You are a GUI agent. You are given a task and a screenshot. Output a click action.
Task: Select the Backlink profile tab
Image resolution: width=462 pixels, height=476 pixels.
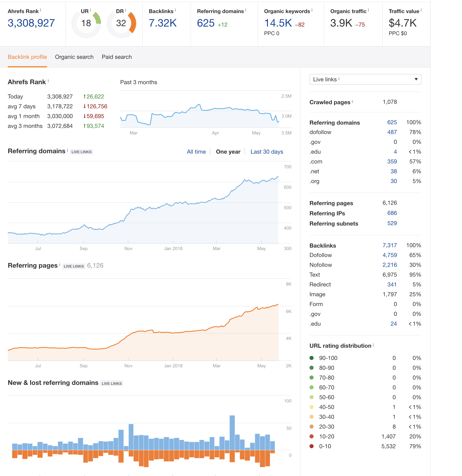[27, 57]
